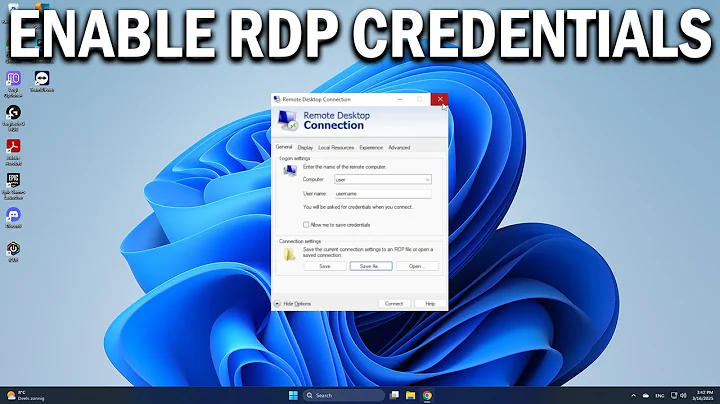Image resolution: width=720 pixels, height=404 pixels.
Task: Open the ENG language switcher
Action: click(x=659, y=395)
